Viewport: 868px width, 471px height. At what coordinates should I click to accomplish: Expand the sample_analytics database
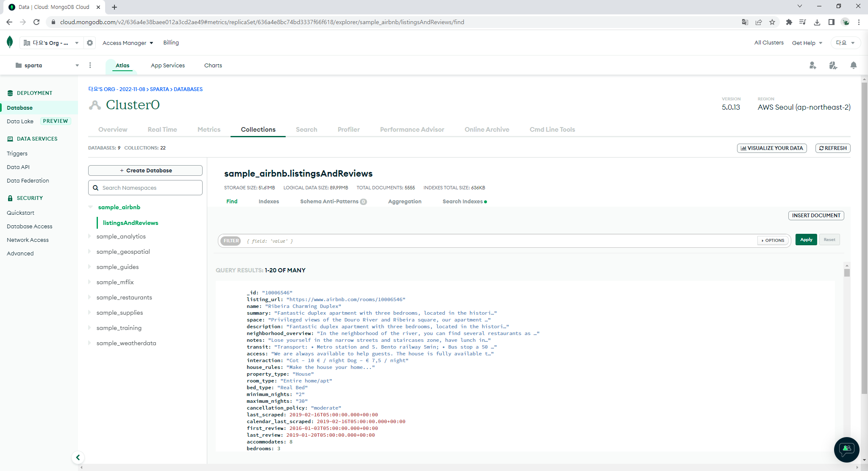point(89,236)
